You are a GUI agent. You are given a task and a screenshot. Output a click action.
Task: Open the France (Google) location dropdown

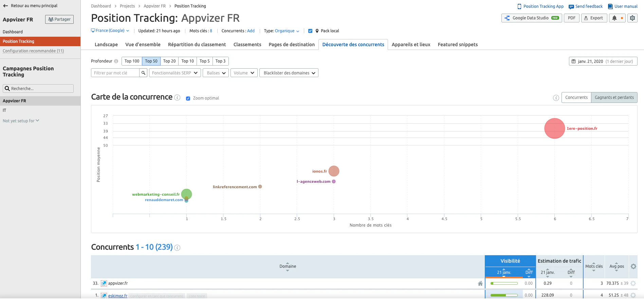[x=110, y=31]
